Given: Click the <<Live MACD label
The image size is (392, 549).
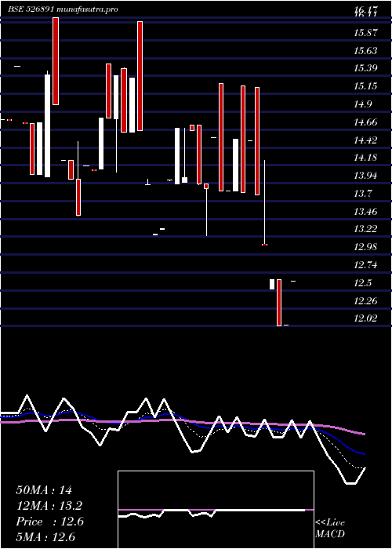Looking at the screenshot, I should tap(330, 529).
